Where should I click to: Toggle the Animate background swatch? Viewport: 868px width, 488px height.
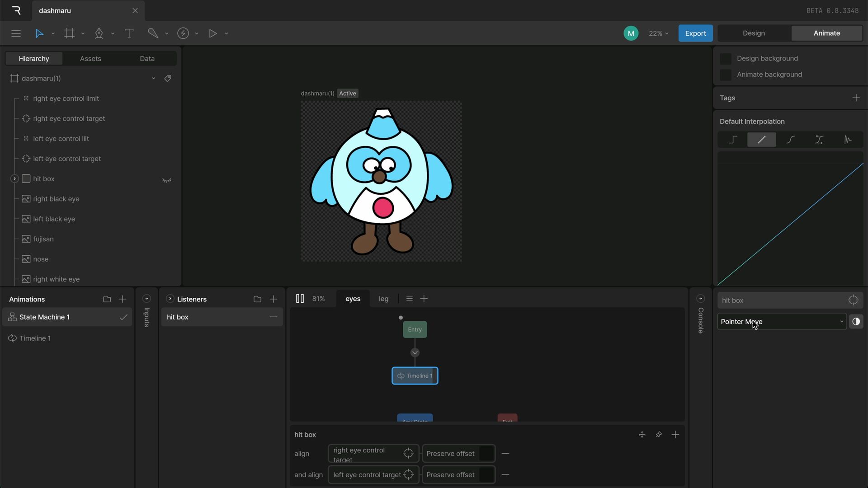[x=726, y=75]
